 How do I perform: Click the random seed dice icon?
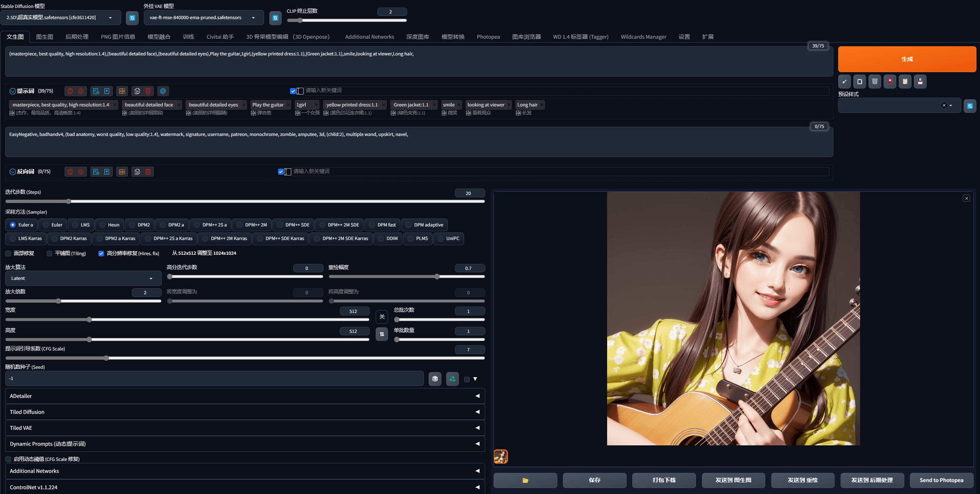(435, 379)
